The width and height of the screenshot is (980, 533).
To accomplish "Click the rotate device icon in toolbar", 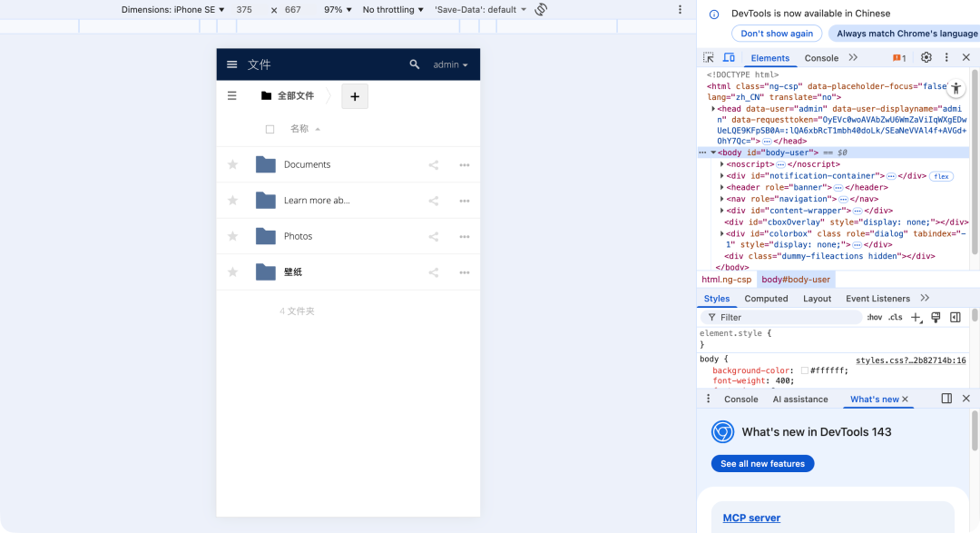I will (541, 10).
